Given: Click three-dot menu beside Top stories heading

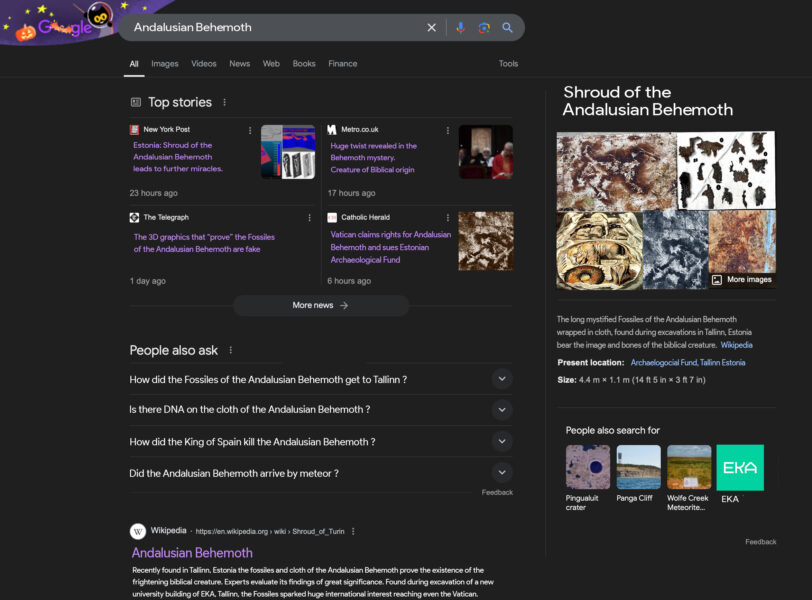Looking at the screenshot, I should [x=224, y=102].
